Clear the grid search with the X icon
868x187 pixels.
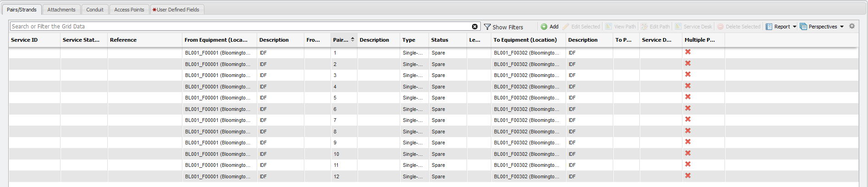(475, 27)
